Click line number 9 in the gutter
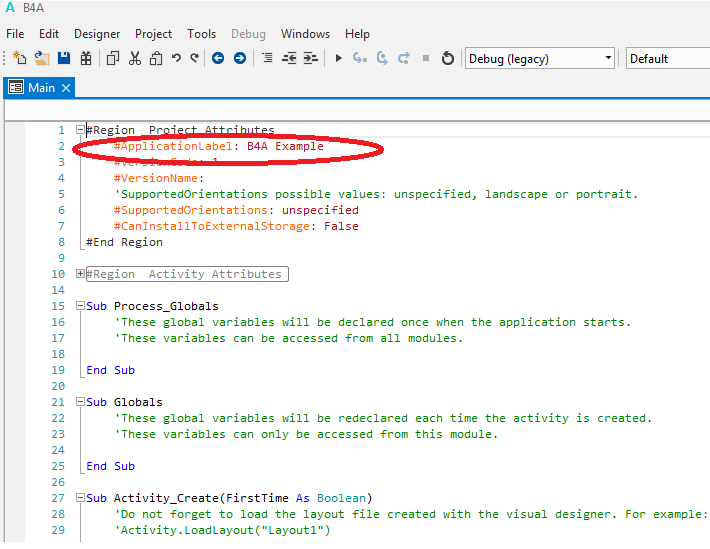This screenshot has width=710, height=549. [61, 258]
